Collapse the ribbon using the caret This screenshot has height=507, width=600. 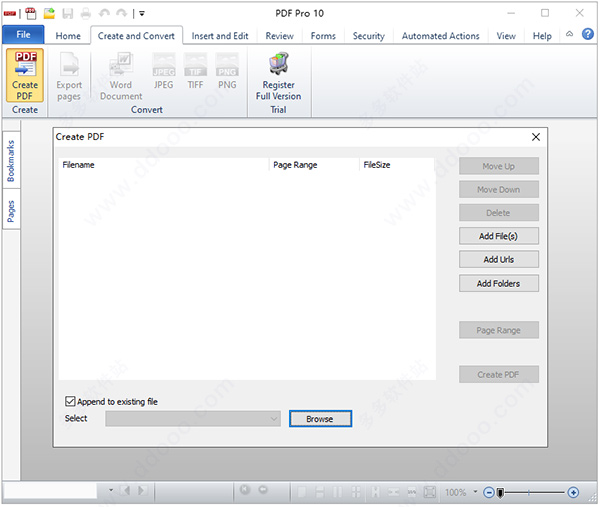pos(569,34)
